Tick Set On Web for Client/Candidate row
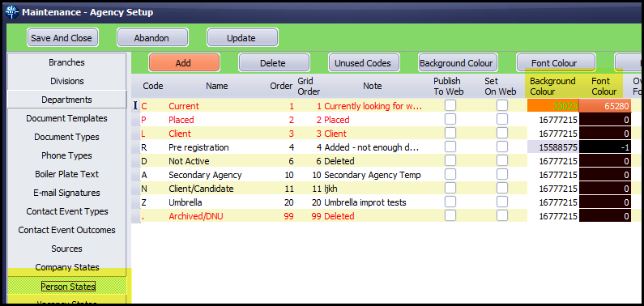Screen dimensions: 644x306 pyautogui.click(x=502, y=189)
